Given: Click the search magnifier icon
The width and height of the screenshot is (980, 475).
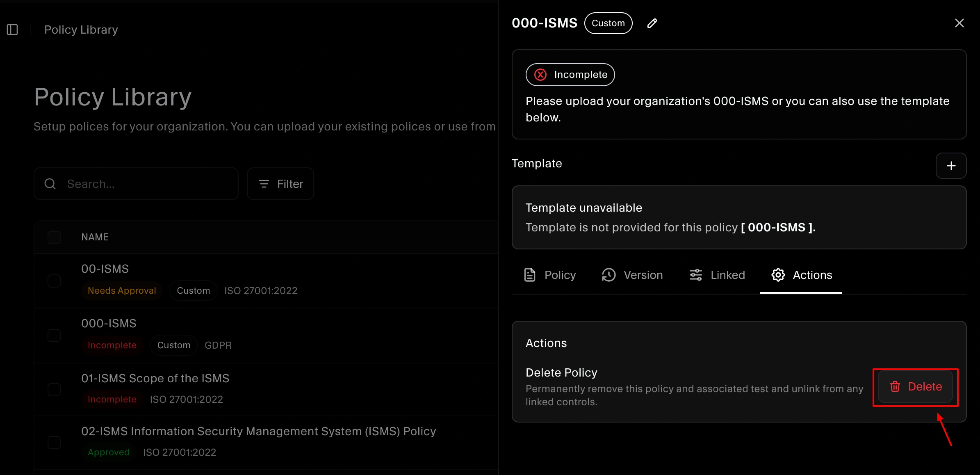Looking at the screenshot, I should pos(50,184).
